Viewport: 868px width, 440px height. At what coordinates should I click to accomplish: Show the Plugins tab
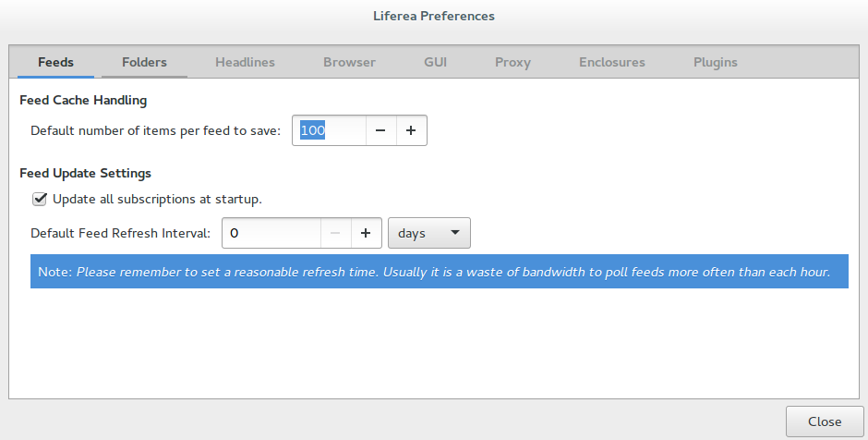click(716, 62)
